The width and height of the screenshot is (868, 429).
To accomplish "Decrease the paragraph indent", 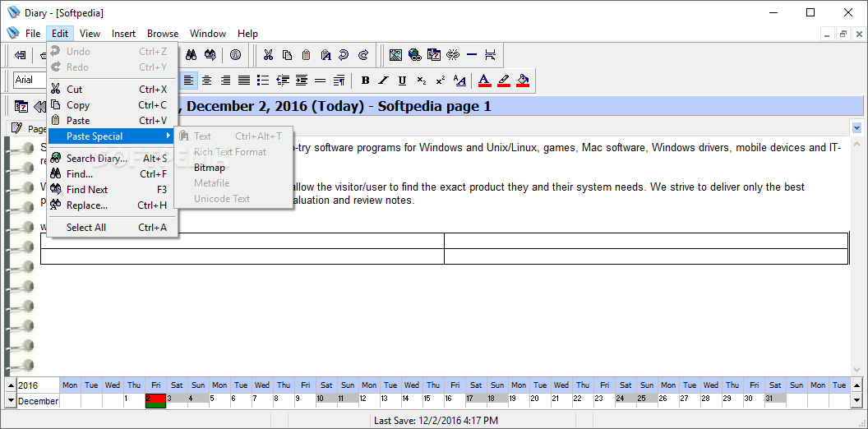I will click(x=282, y=81).
